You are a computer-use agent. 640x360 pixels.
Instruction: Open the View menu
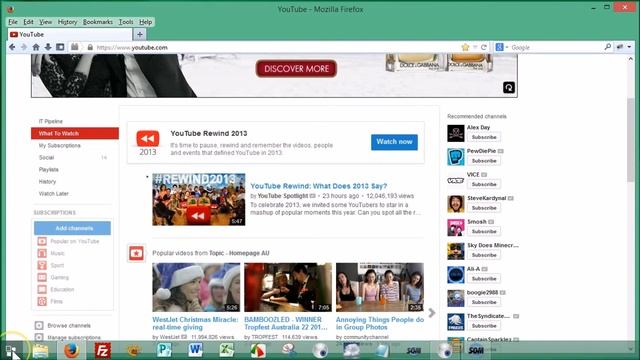45,22
